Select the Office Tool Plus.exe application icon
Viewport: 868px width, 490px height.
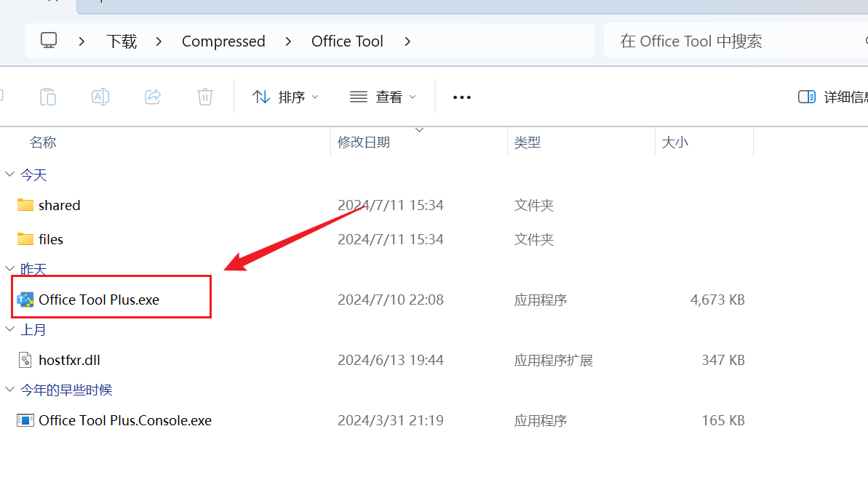pos(25,300)
